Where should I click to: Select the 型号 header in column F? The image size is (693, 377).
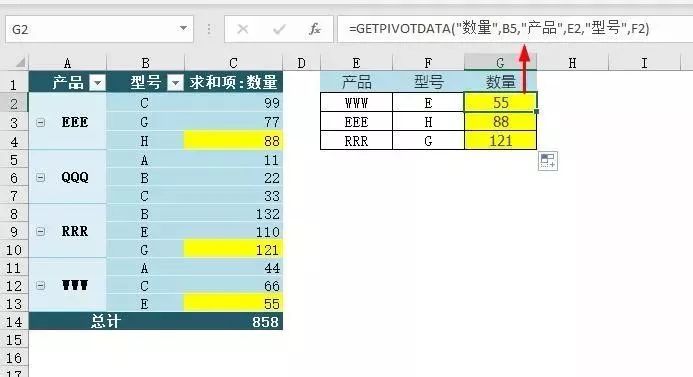tap(428, 82)
